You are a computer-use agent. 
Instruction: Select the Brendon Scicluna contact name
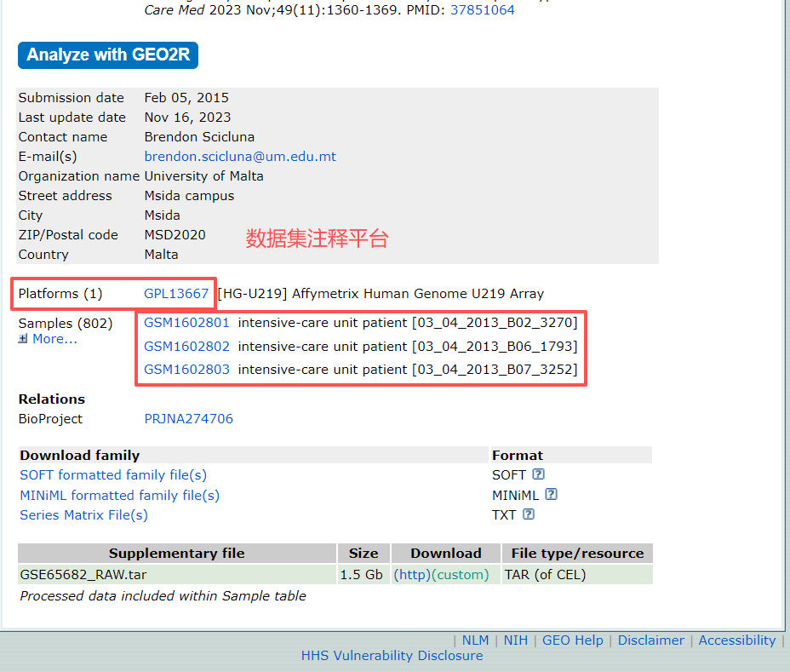point(199,137)
